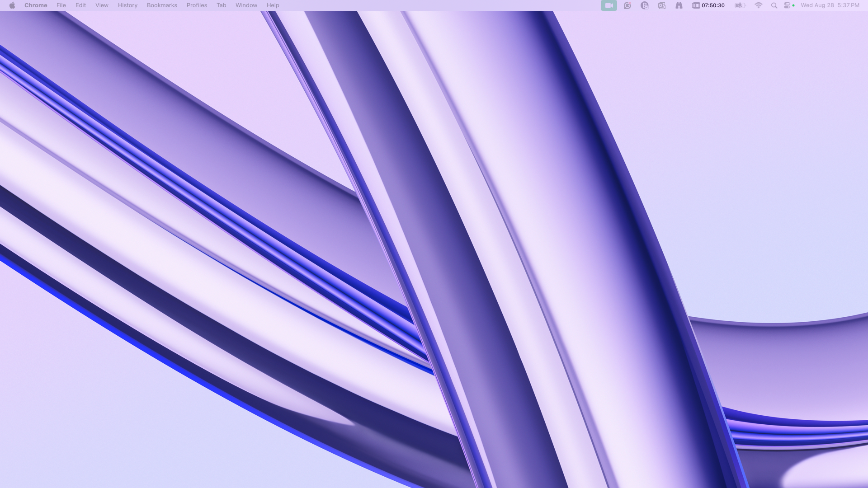
Task: Open the Bookmarks menu
Action: pyautogui.click(x=162, y=5)
